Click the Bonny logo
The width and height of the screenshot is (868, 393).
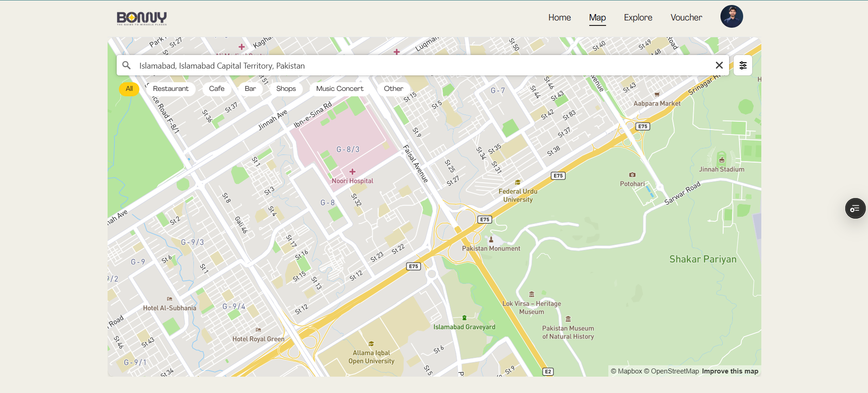142,18
